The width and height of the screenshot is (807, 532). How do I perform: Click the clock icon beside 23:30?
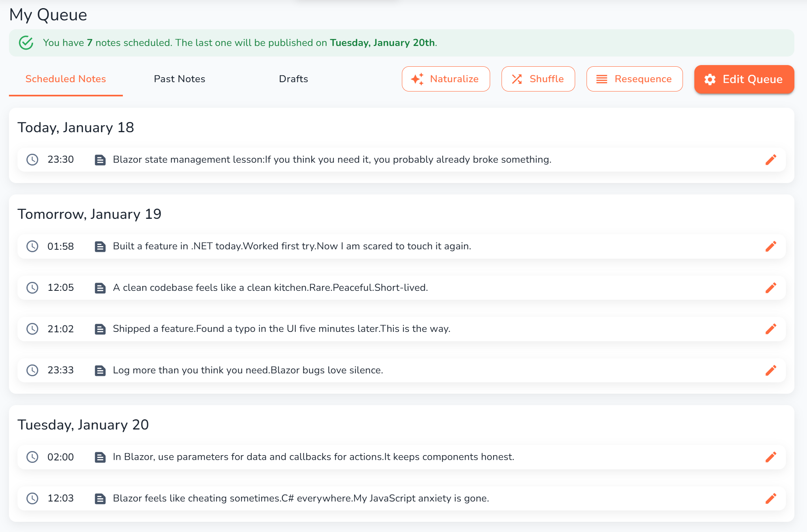[33, 159]
